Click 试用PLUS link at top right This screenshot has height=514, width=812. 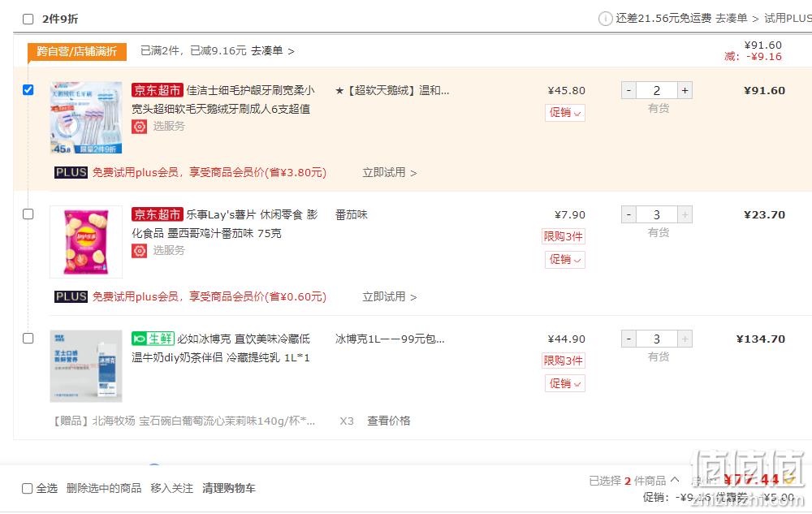(x=788, y=19)
